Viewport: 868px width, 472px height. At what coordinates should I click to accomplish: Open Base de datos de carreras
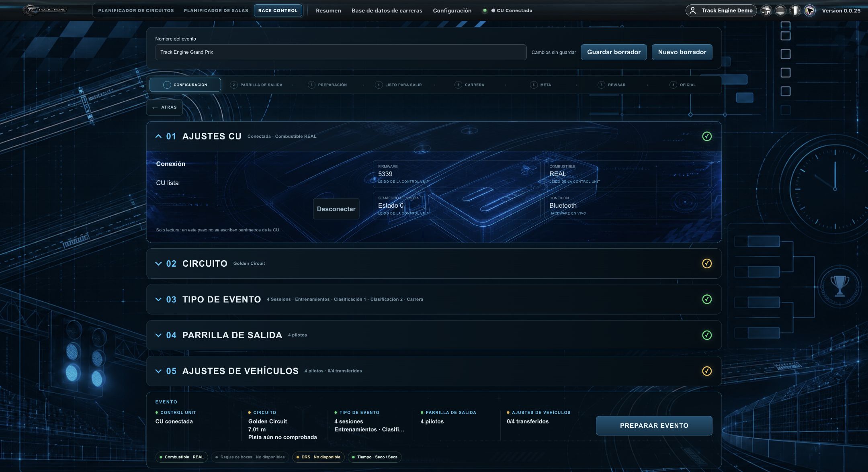point(387,10)
